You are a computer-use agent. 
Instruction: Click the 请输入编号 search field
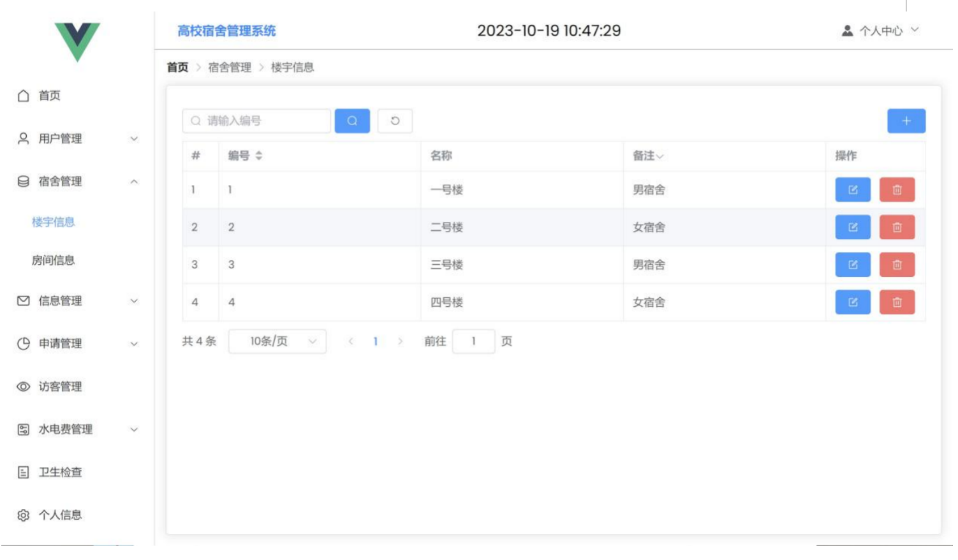[256, 121]
